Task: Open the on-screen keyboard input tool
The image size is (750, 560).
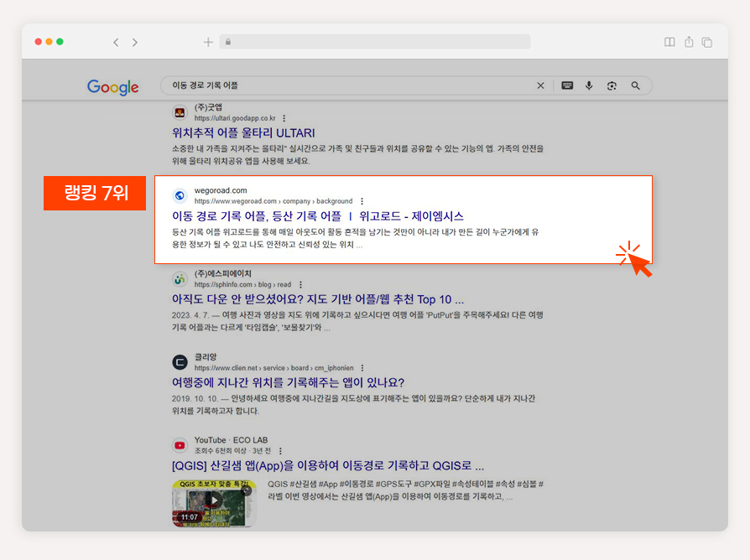Action: (567, 86)
